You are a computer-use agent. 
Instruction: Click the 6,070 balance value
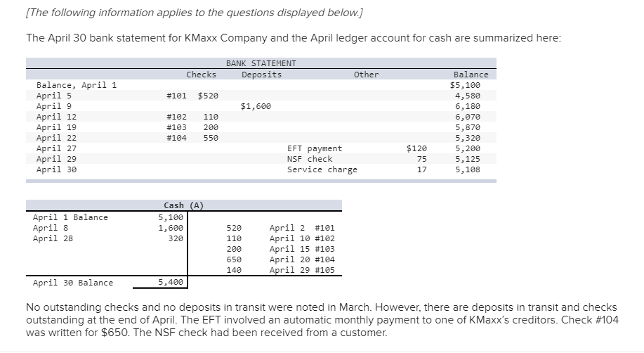tap(468, 117)
